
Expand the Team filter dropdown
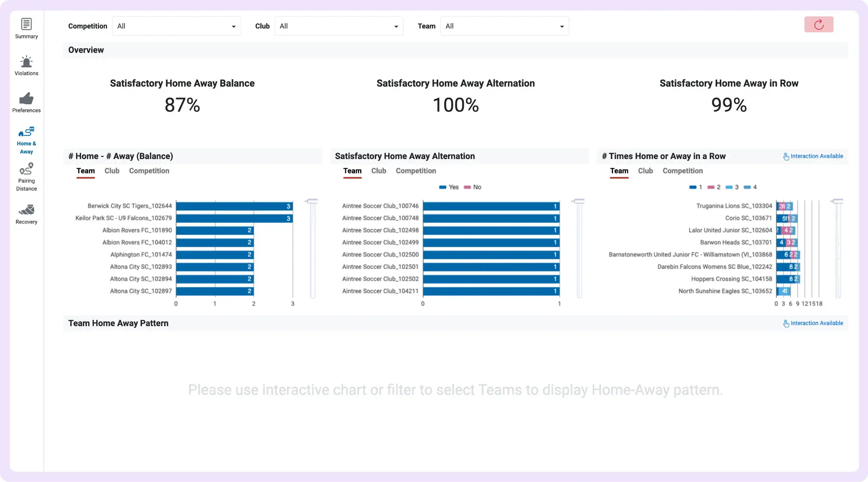pyautogui.click(x=505, y=26)
